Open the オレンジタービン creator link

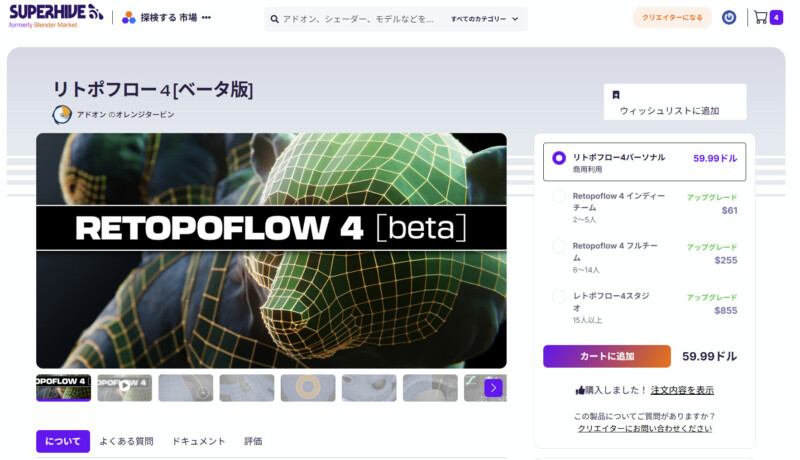coord(145,115)
